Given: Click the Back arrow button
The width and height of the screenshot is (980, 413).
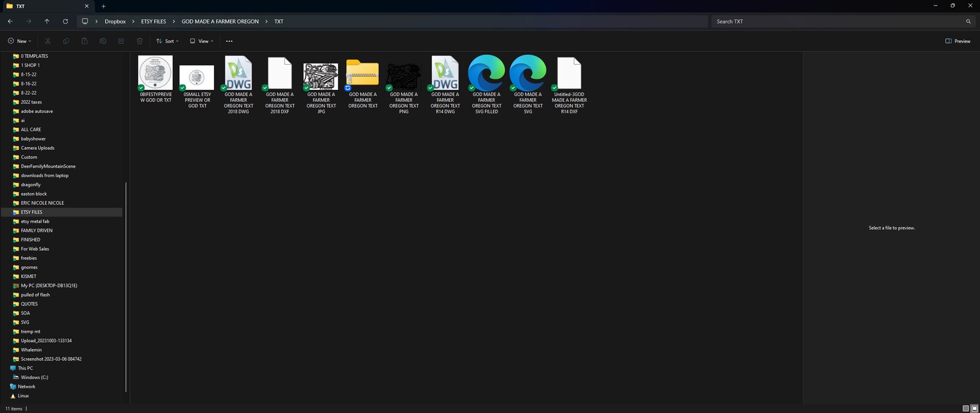Looking at the screenshot, I should (10, 22).
